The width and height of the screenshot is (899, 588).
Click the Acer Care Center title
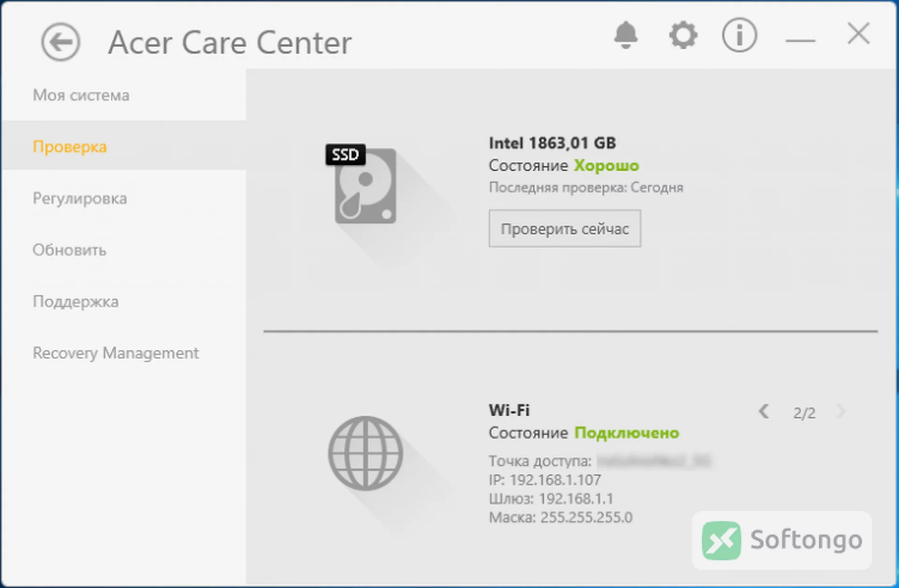click(230, 43)
